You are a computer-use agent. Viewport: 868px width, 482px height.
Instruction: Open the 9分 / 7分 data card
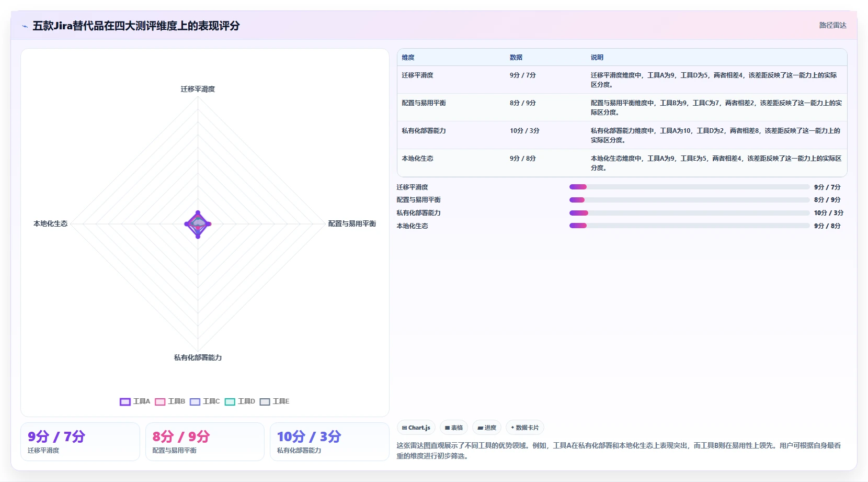[80, 442]
